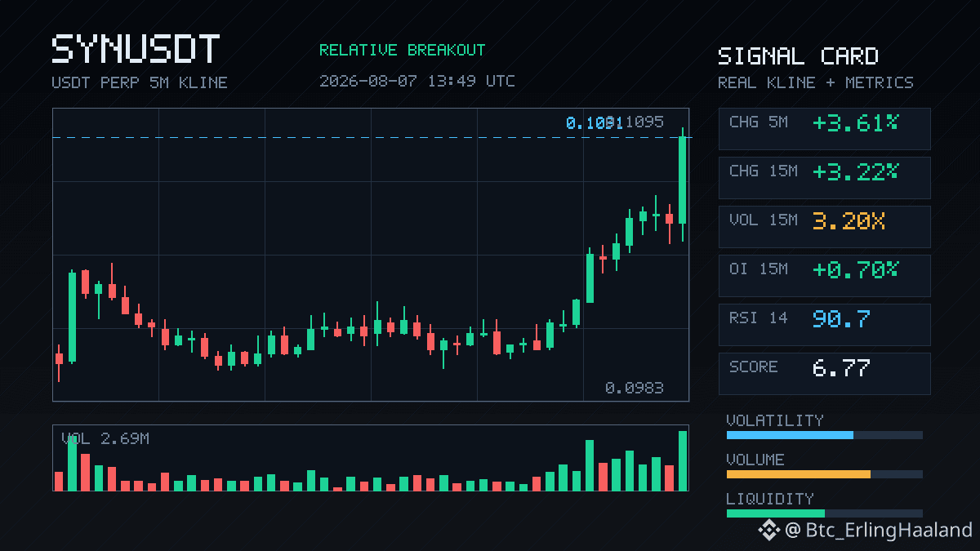Viewport: 980px width, 551px height.
Task: Select the CHG 5M +3.61% metric card
Action: 824,128
